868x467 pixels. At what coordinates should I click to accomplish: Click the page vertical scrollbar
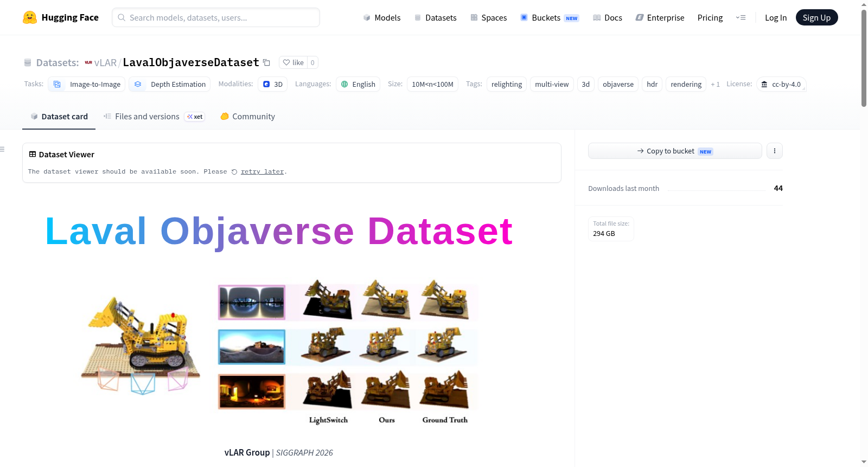click(864, 59)
